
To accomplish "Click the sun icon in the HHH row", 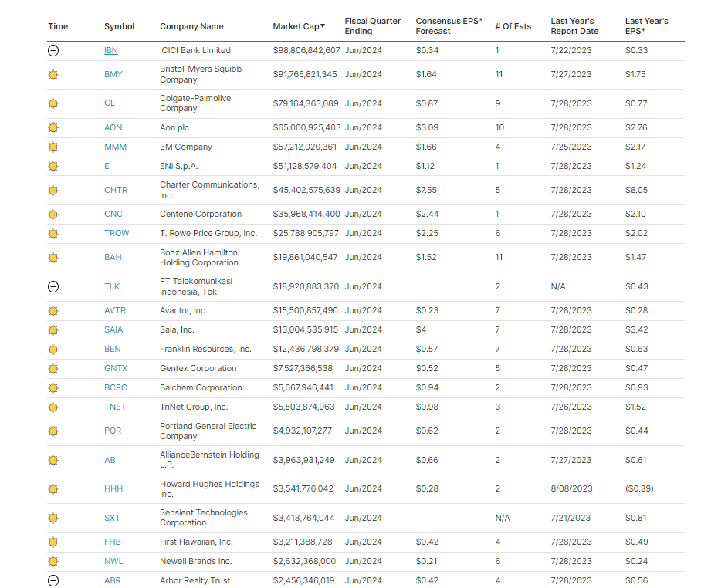I will click(53, 489).
